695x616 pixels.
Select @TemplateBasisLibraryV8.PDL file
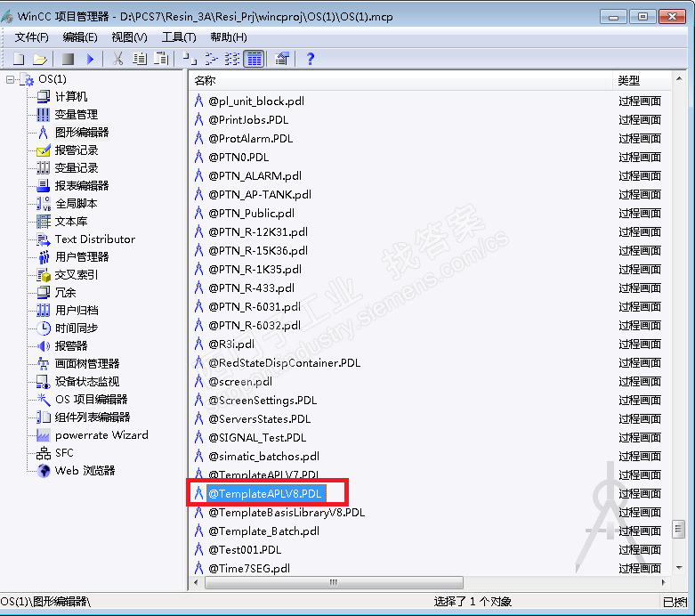coord(287,513)
